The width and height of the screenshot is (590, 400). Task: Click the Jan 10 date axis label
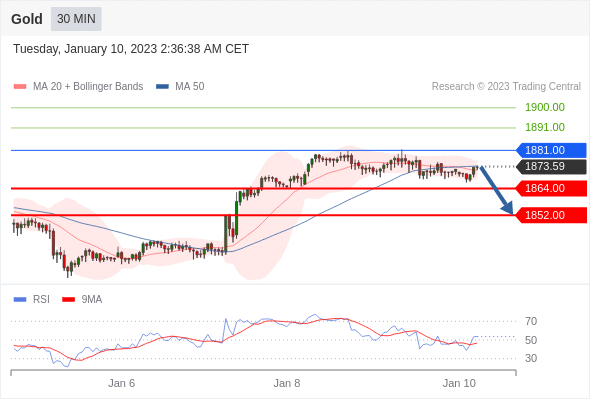point(459,383)
